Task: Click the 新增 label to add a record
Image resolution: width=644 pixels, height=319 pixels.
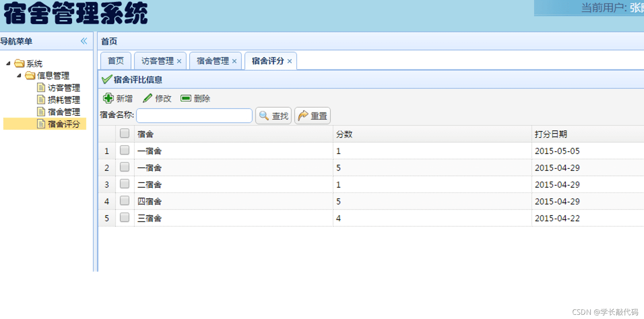Action: pyautogui.click(x=124, y=99)
